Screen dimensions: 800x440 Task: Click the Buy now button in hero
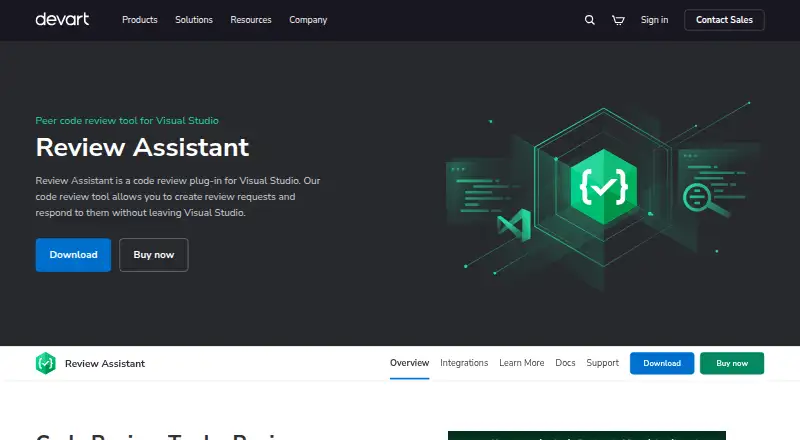pyautogui.click(x=154, y=255)
